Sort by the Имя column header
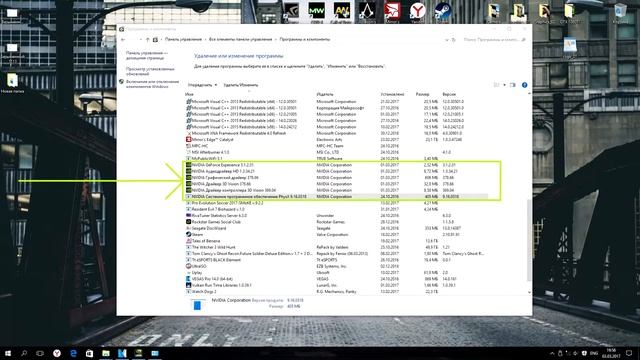 point(189,94)
